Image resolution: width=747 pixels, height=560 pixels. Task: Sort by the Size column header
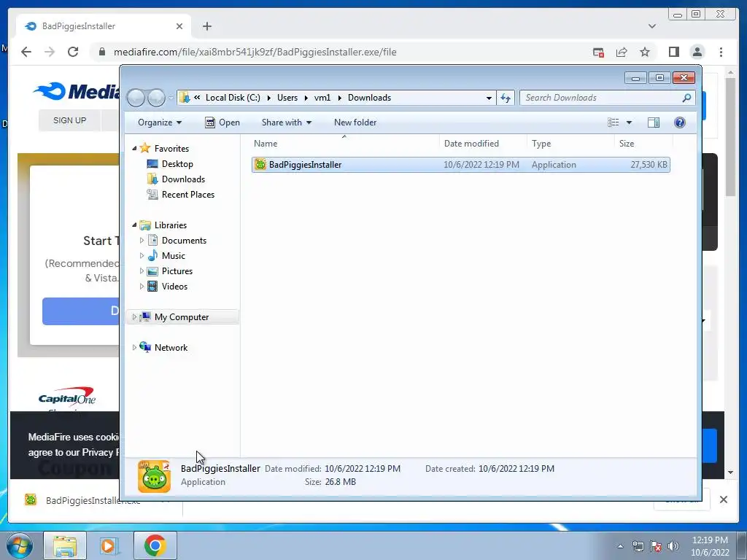click(643, 144)
